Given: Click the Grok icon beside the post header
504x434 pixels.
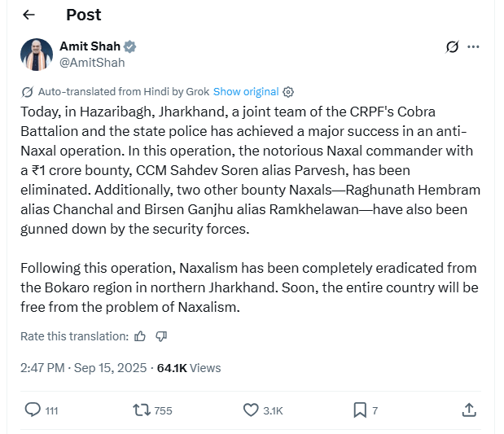Looking at the screenshot, I should coord(453,47).
